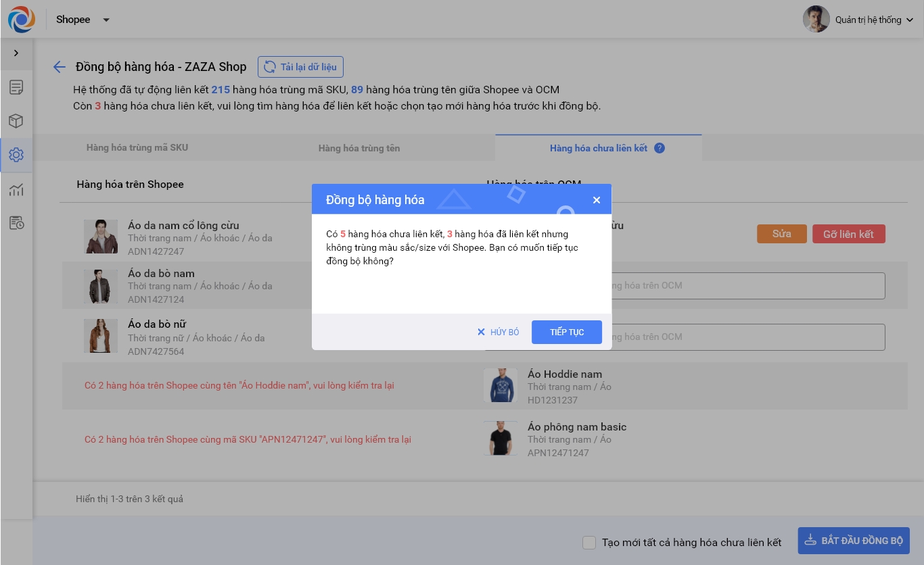The width and height of the screenshot is (924, 565).
Task: Open the products box sidebar icon
Action: click(x=16, y=121)
